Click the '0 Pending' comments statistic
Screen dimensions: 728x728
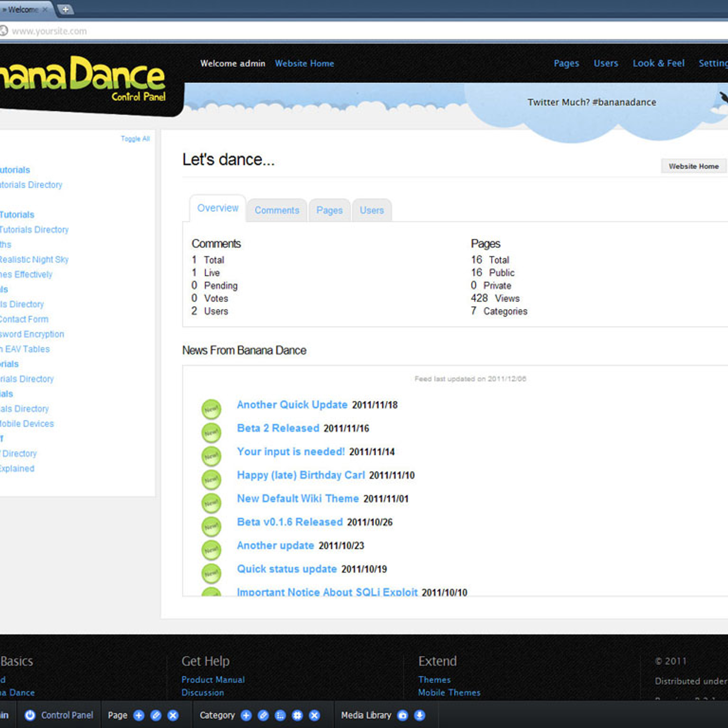tap(214, 285)
